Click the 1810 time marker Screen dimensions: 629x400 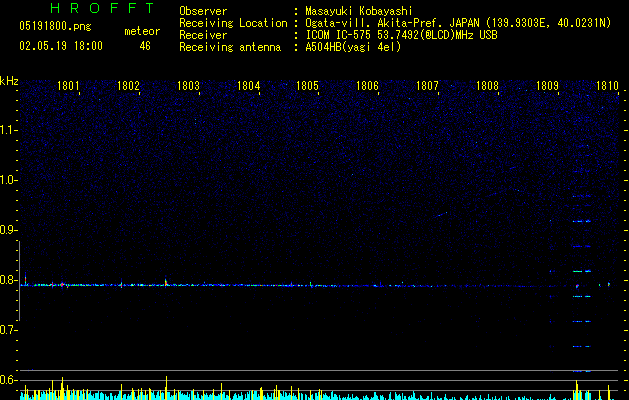click(607, 86)
